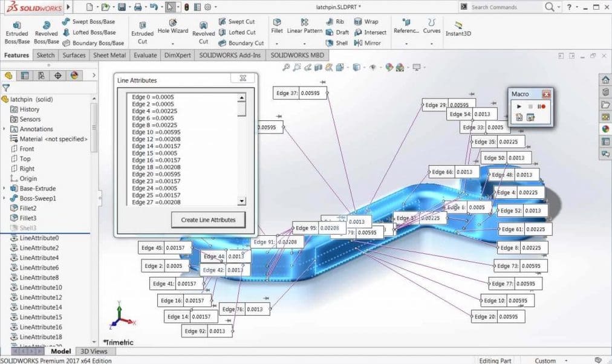Open the Hole Wizard tool
The width and height of the screenshot is (612, 364).
(173, 29)
